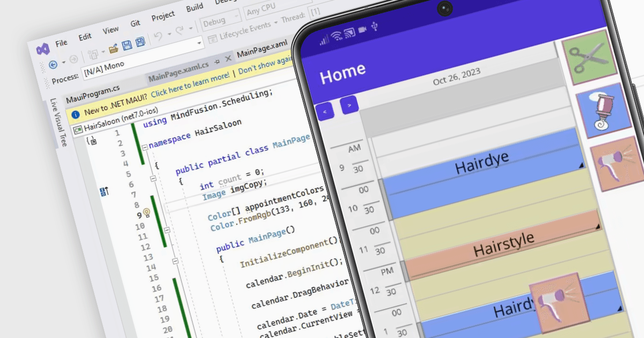Tap the Wi-Fi icon in the phone status bar
Image resolution: width=644 pixels, height=338 pixels.
click(337, 36)
